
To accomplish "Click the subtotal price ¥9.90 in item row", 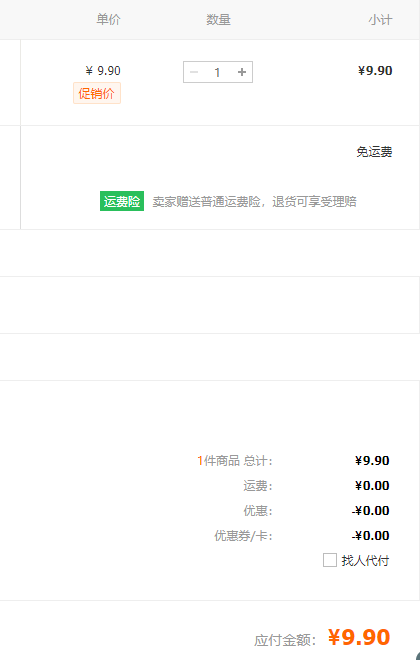I will 375,70.
